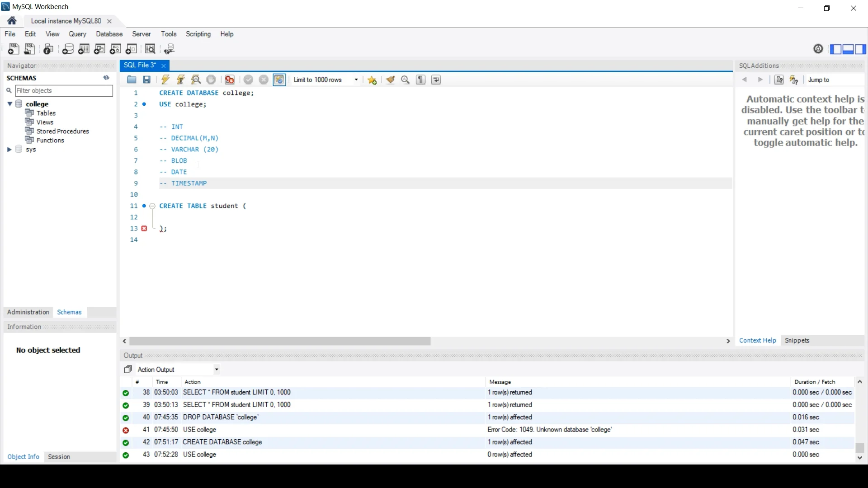The image size is (868, 488).
Task: Switch to the Snippets tab
Action: coord(797,340)
